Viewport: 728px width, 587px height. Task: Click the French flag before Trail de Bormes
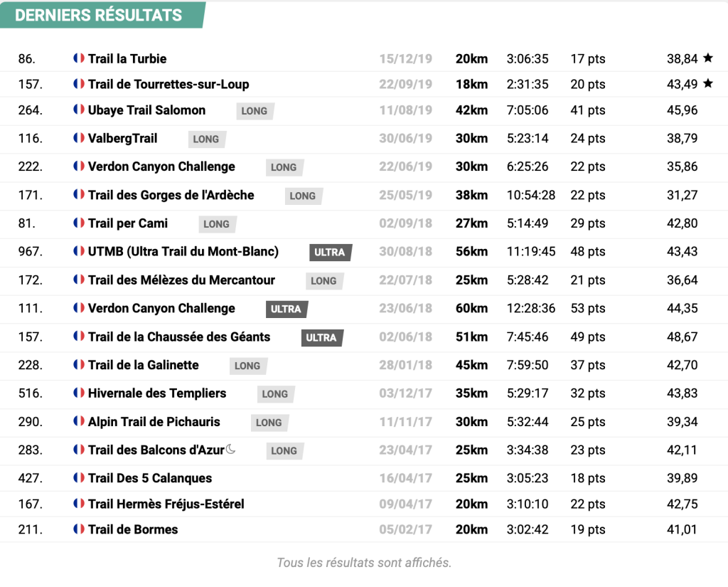tap(79, 529)
